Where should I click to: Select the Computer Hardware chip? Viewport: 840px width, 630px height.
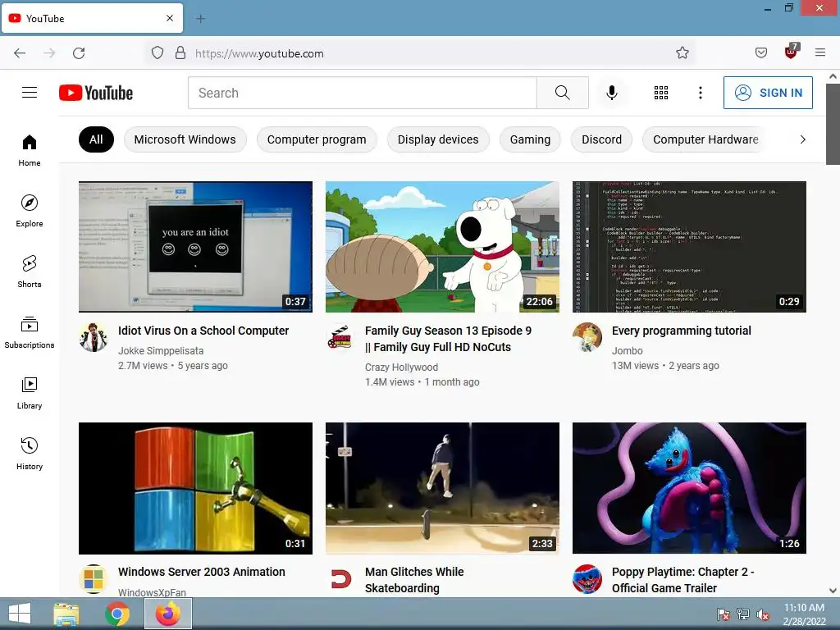[x=705, y=139]
